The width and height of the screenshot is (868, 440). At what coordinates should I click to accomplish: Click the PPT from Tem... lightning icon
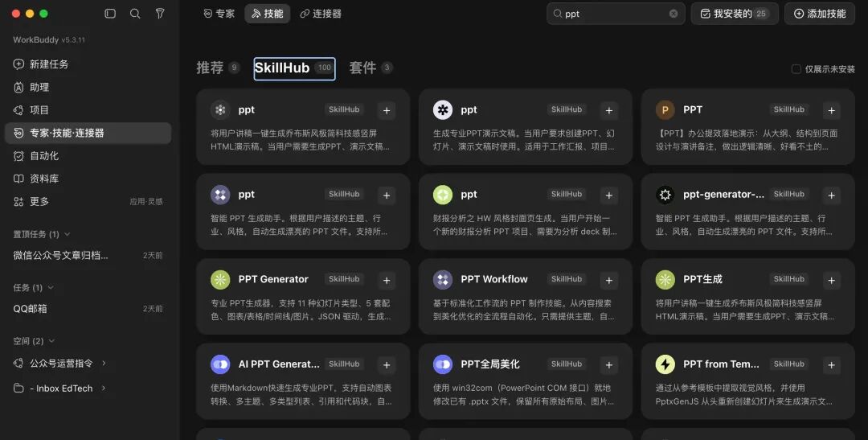click(x=665, y=364)
